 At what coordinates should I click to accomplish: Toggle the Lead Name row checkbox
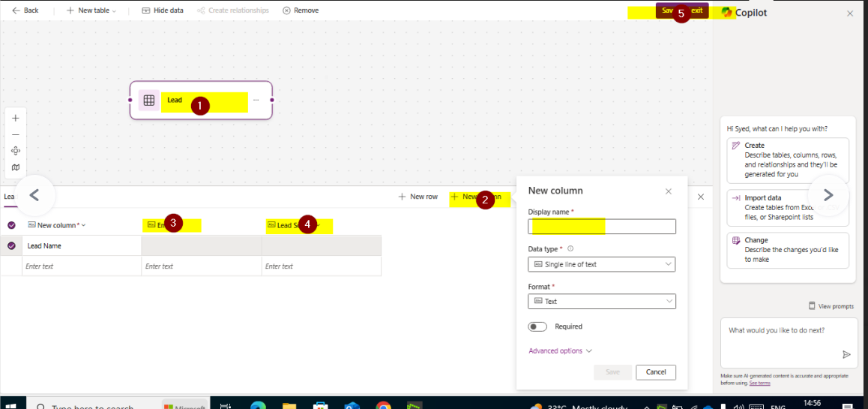(11, 246)
